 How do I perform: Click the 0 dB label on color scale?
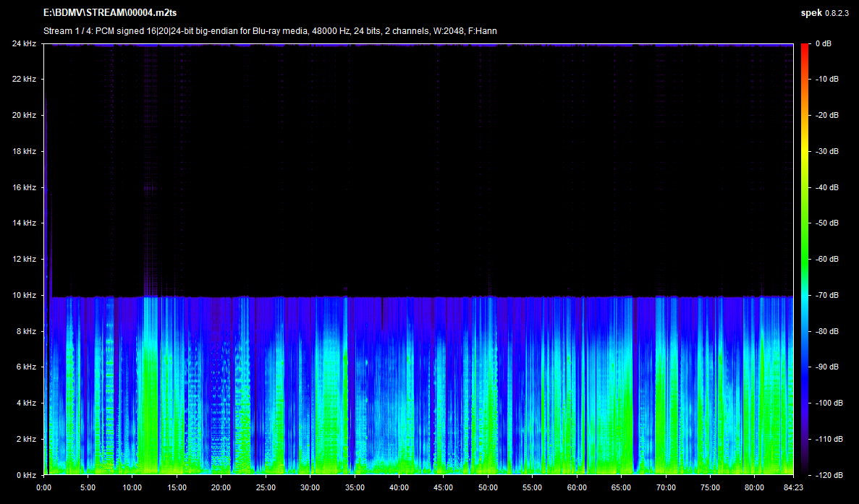pyautogui.click(x=823, y=43)
